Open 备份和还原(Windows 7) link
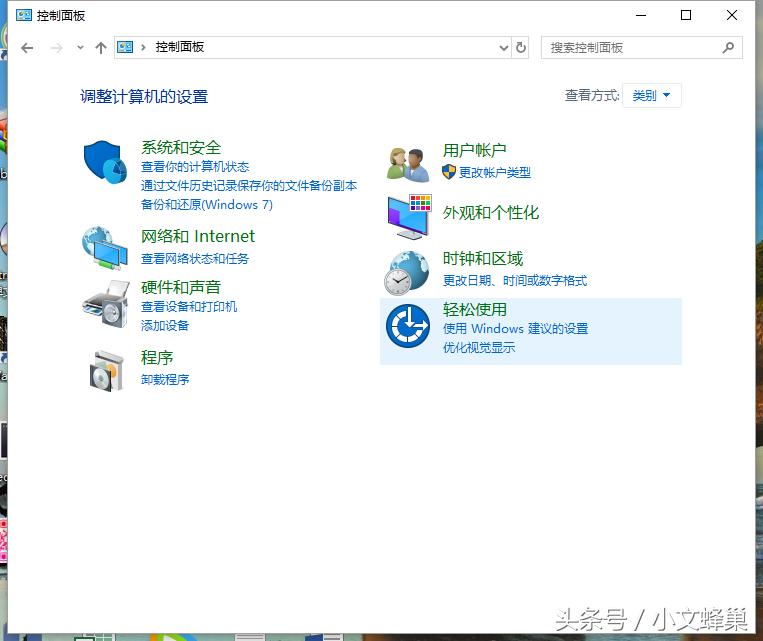This screenshot has height=641, width=763. point(207,205)
